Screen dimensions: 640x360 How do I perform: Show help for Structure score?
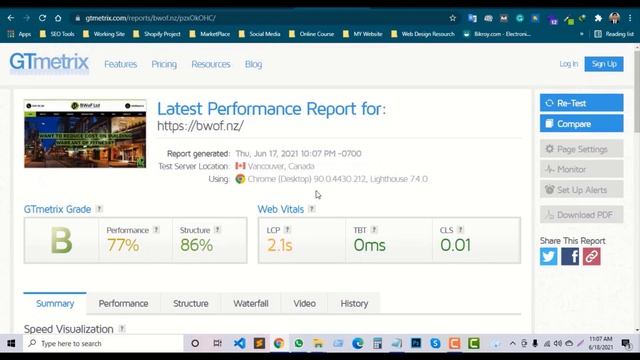pyautogui.click(x=218, y=230)
